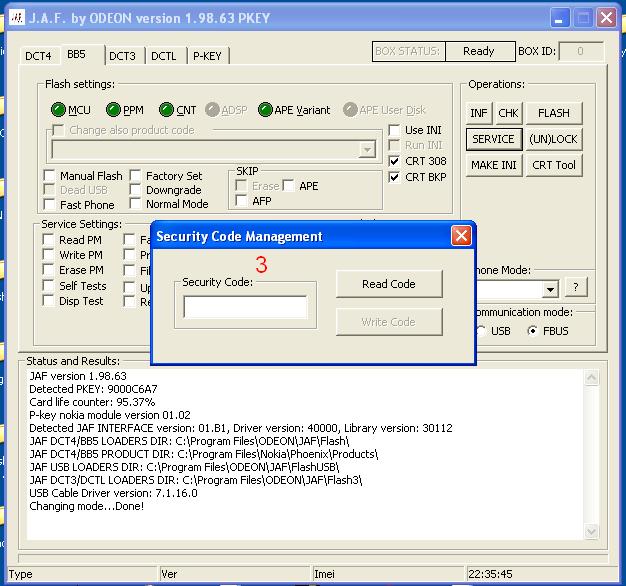
Task: Expand the Phone Mode dropdown
Action: click(551, 289)
